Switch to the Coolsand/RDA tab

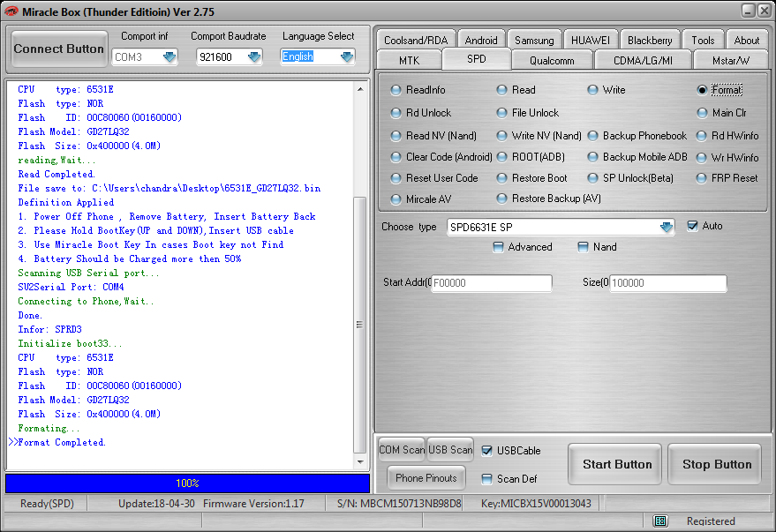(416, 40)
